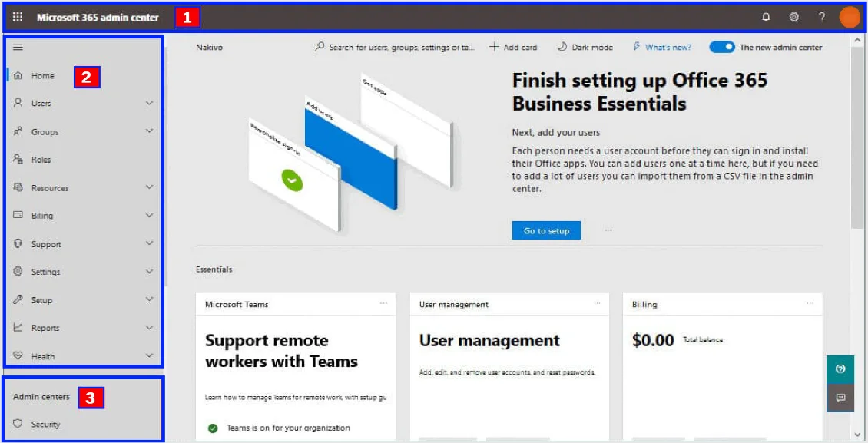Click the Setup wrench icon
The image size is (868, 443).
pos(18,299)
